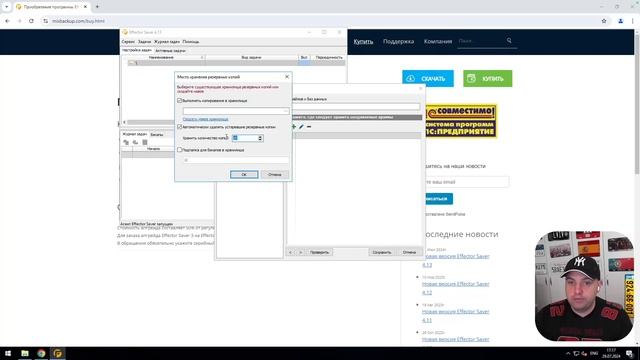Click the green plus add icon in task dialog
This screenshot has width=640, height=360.
click(293, 127)
